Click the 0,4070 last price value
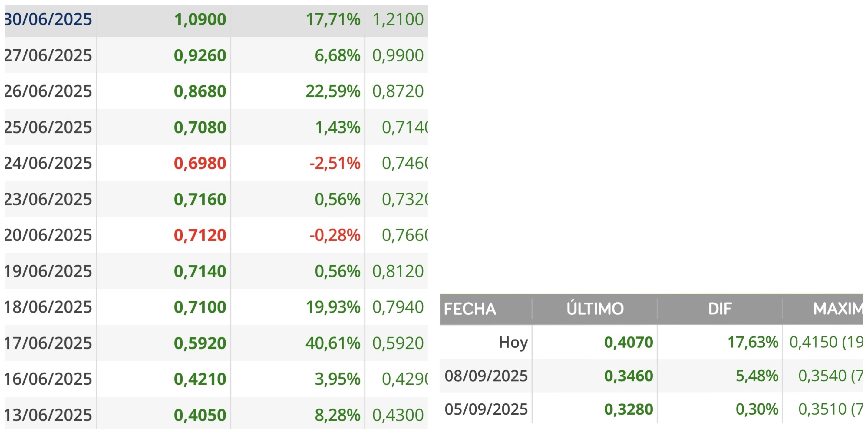Image resolution: width=868 pixels, height=434 pixels. pos(629,342)
